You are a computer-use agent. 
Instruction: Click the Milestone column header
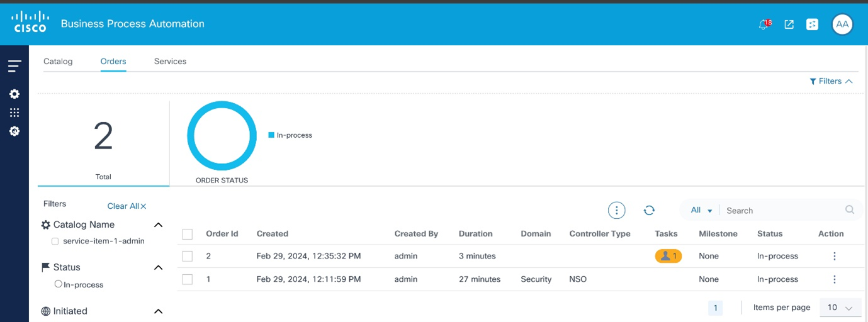point(718,233)
